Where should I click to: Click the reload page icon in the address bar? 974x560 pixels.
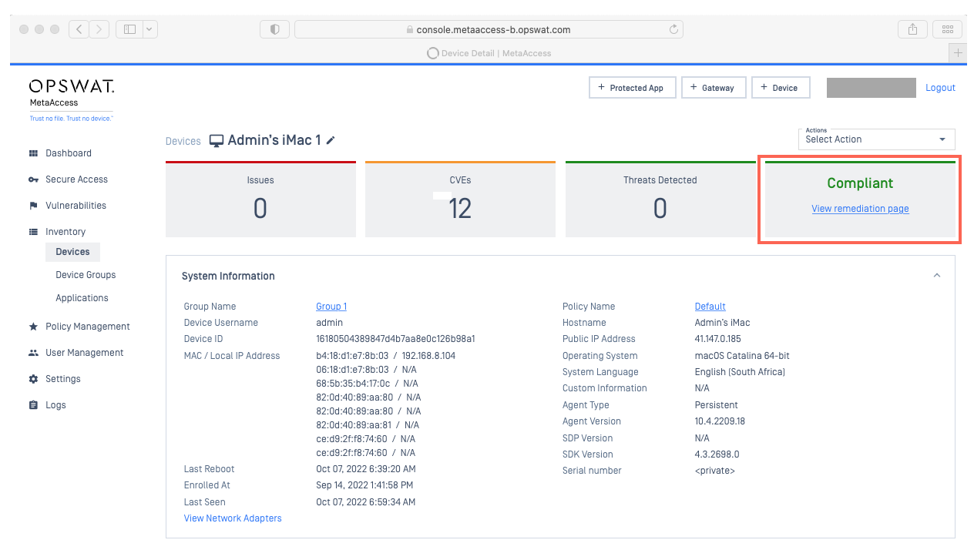673,29
